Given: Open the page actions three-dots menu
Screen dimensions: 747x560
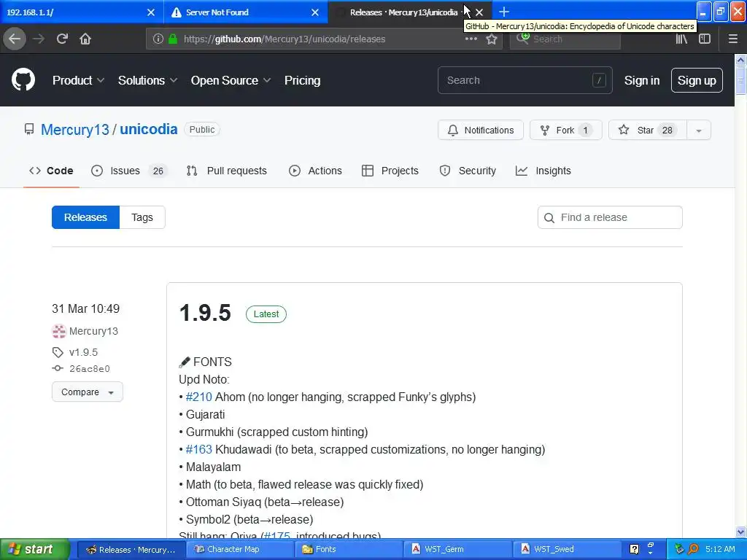Looking at the screenshot, I should 471,39.
